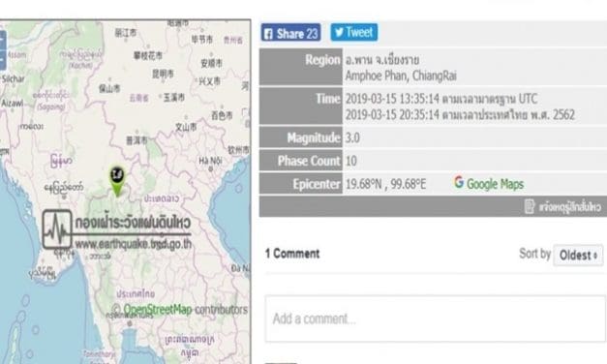Open the OpenStreetMap attribution link
This screenshot has width=607, height=364.
coord(158,310)
